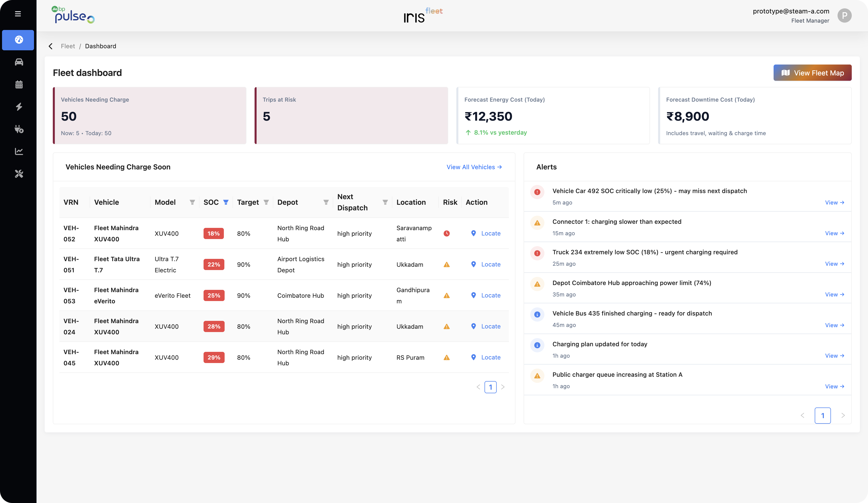Click the warning icon on Connector 1 alert
Viewport: 868px width, 503px height.
(x=537, y=223)
